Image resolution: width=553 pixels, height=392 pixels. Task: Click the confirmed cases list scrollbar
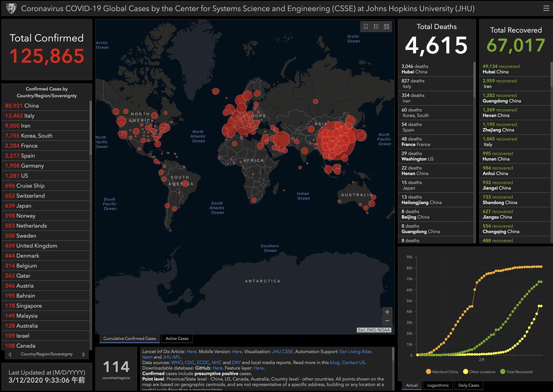(91, 128)
